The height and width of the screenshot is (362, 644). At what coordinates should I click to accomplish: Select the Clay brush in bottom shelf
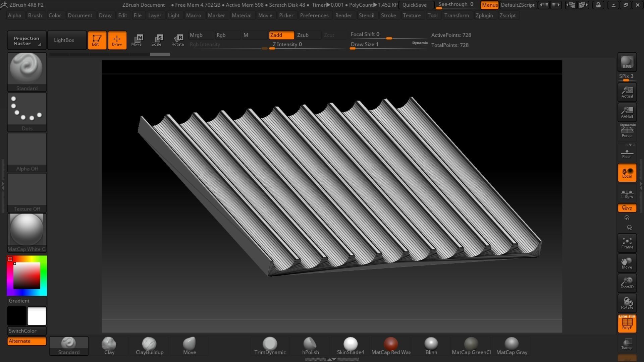[109, 346]
